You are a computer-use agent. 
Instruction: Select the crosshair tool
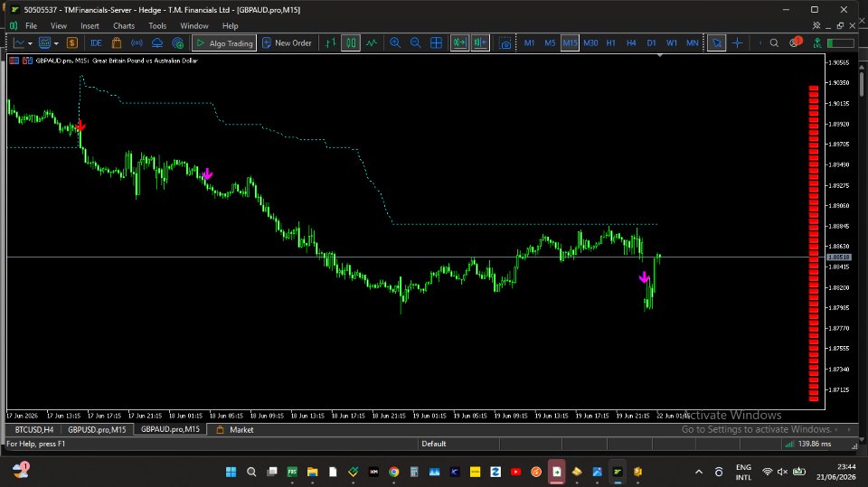point(738,42)
